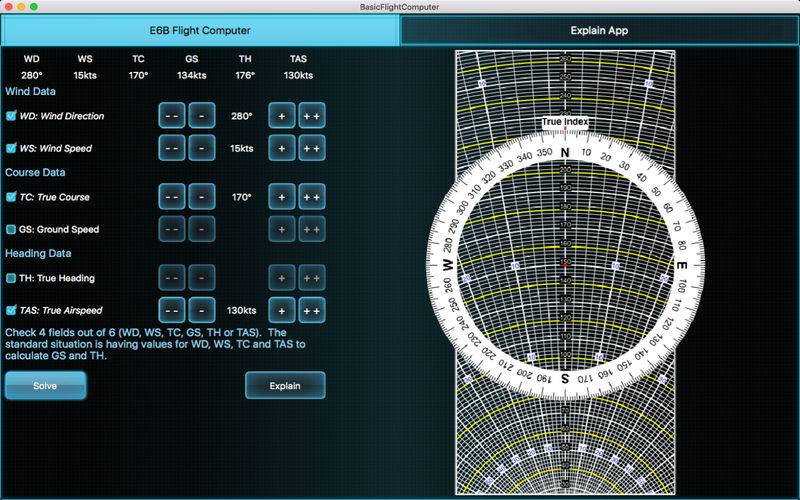Increase True Airspeed with single plus

pos(282,310)
